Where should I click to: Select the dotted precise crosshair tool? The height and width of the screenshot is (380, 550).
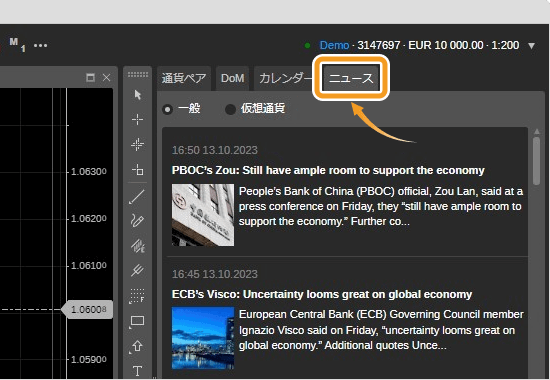138,145
